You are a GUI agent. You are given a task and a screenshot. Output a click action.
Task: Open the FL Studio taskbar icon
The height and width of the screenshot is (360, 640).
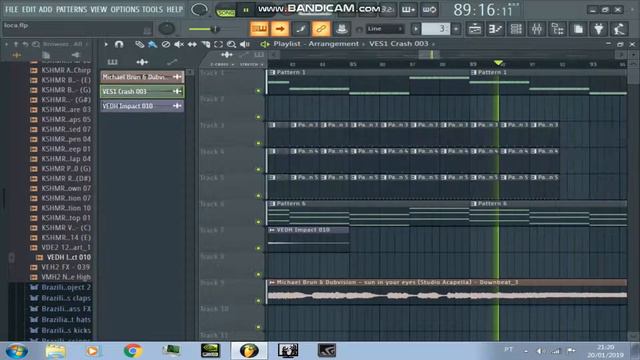[249, 351]
